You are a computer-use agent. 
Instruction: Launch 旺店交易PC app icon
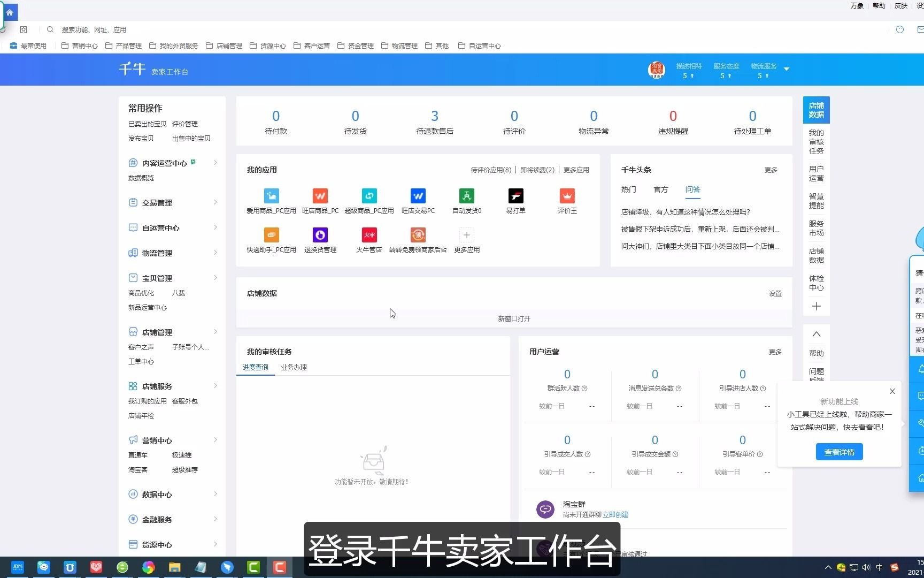point(418,196)
